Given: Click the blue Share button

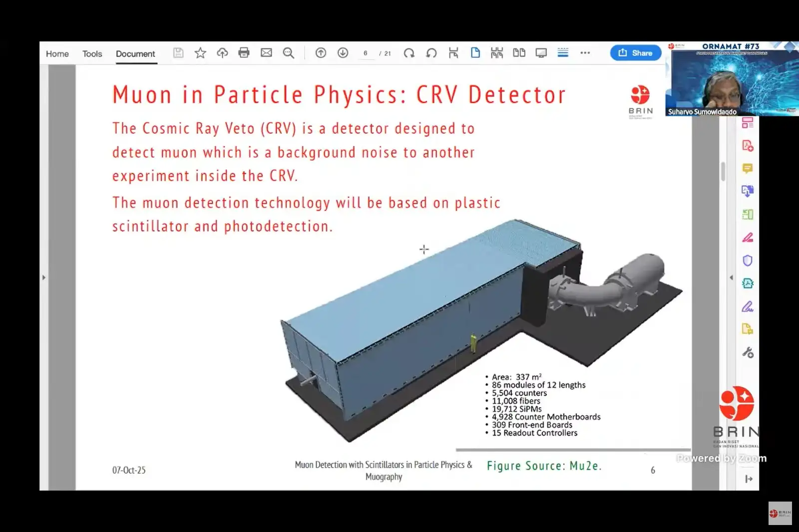Looking at the screenshot, I should [635, 53].
